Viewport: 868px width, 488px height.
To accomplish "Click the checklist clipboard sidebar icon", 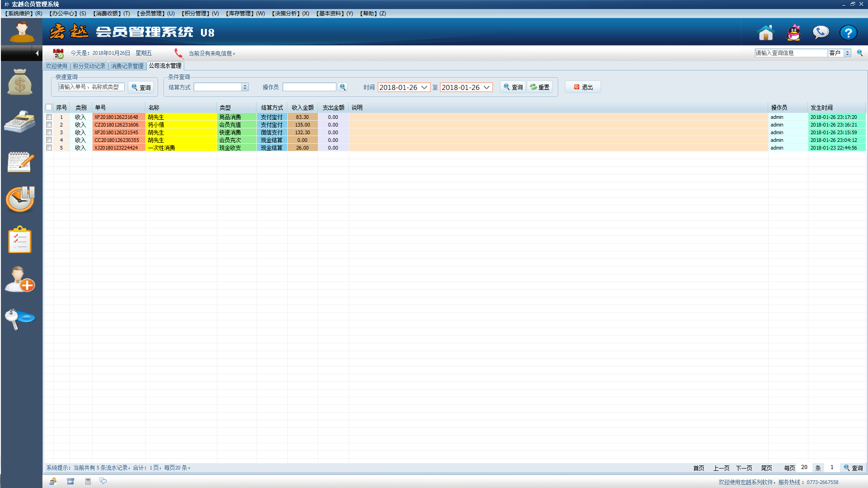I will tap(20, 240).
